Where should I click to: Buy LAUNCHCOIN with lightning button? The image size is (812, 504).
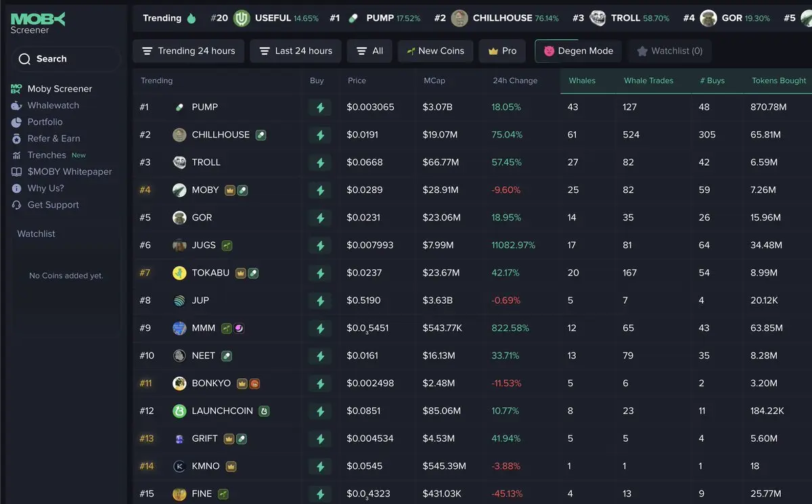tap(320, 411)
